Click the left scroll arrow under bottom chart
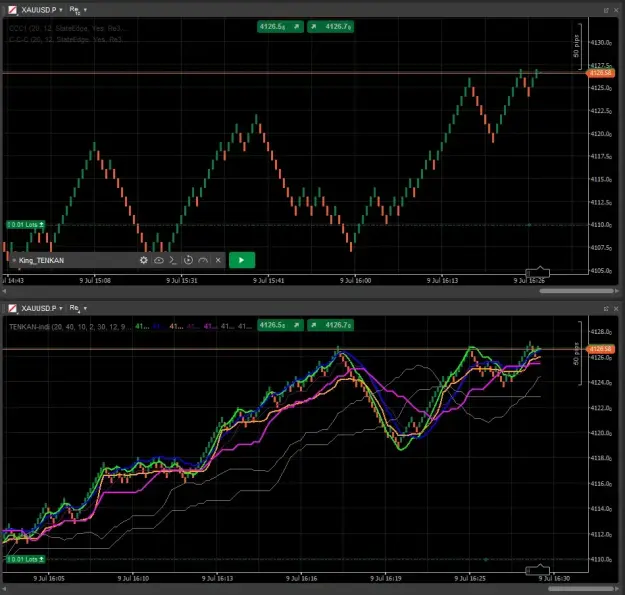 [x=4, y=589]
